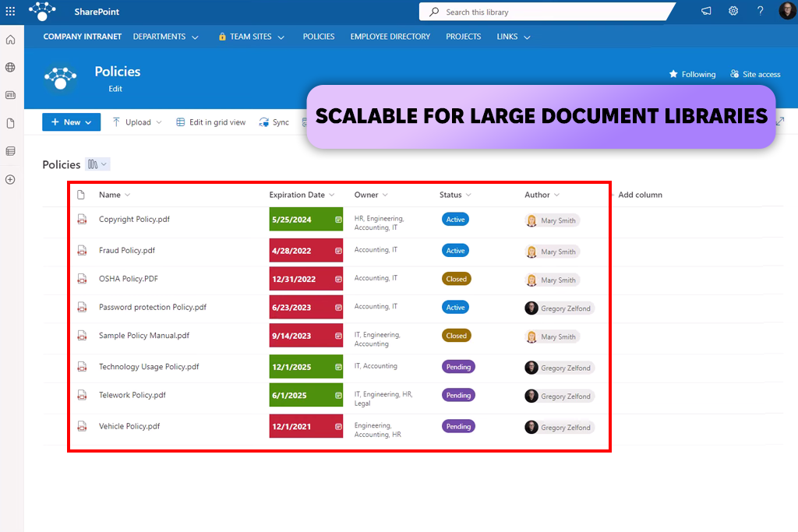Open Telework Policy.pdf
The height and width of the screenshot is (532, 798).
coord(132,395)
